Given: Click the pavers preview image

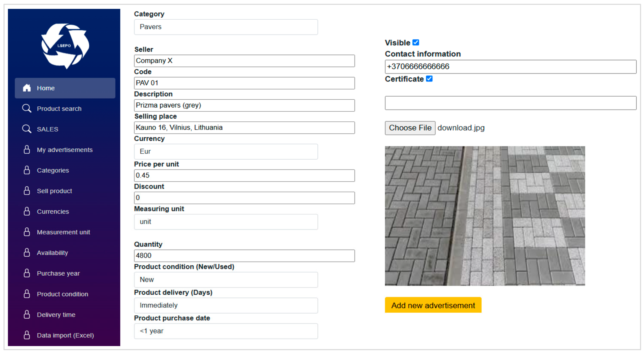Looking at the screenshot, I should [485, 216].
